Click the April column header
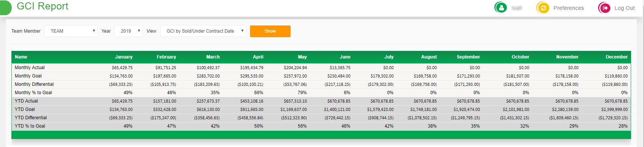This screenshot has height=147, width=644. tap(258, 57)
